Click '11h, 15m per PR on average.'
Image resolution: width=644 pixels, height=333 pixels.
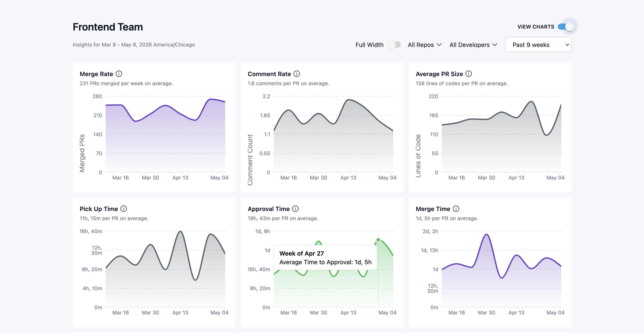[x=114, y=218]
